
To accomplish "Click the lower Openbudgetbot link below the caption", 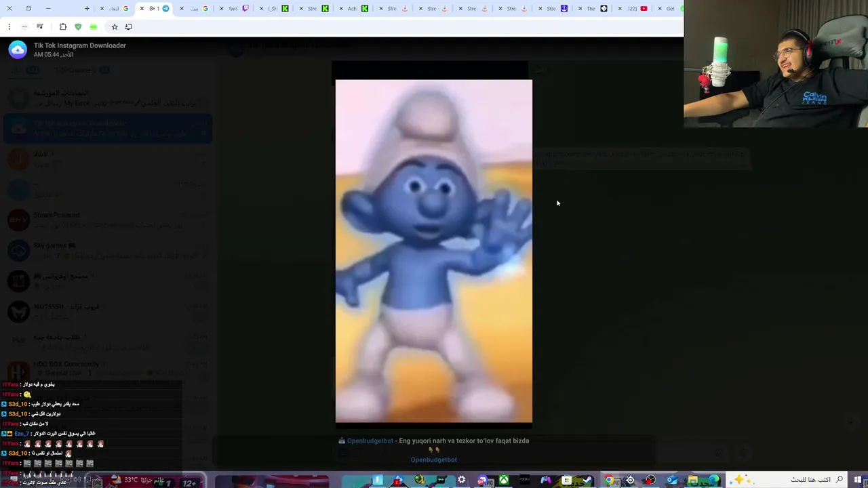I will tap(434, 460).
